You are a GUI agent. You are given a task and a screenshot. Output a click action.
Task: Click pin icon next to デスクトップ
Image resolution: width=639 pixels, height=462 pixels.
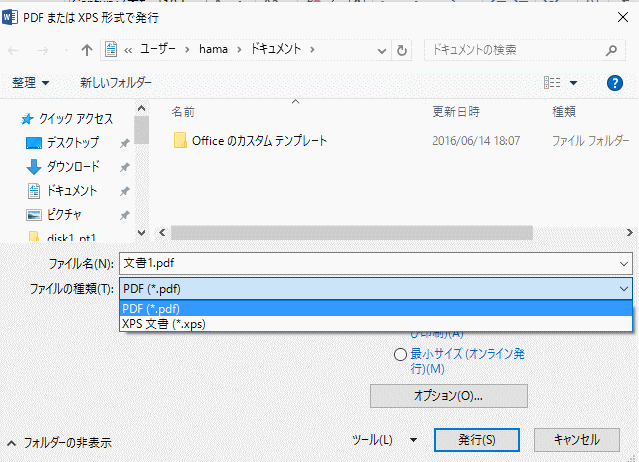point(125,143)
